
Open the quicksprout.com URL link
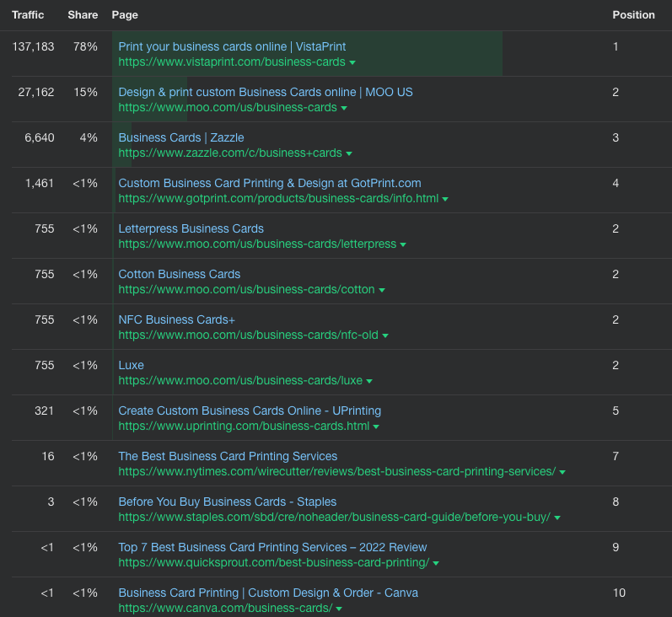[x=274, y=562]
